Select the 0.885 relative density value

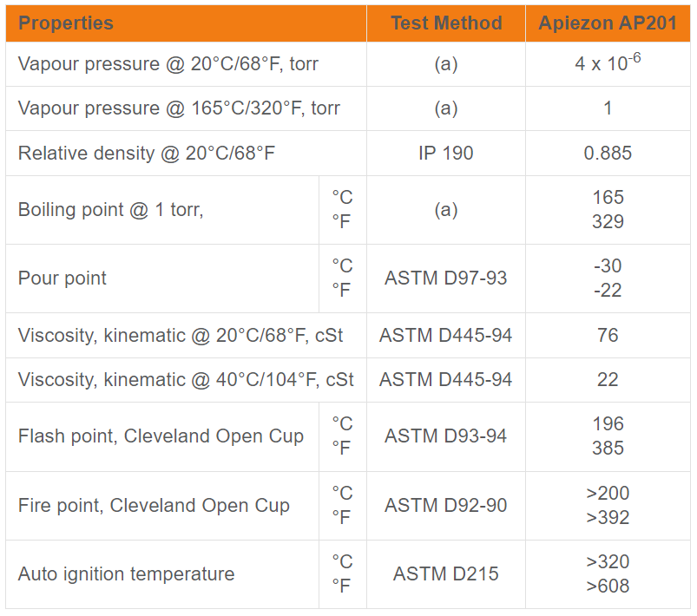tap(608, 154)
